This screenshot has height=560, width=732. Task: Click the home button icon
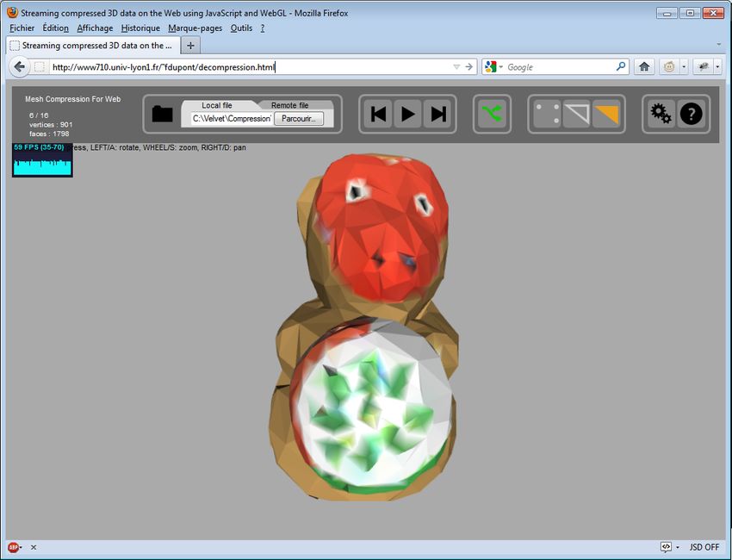644,67
